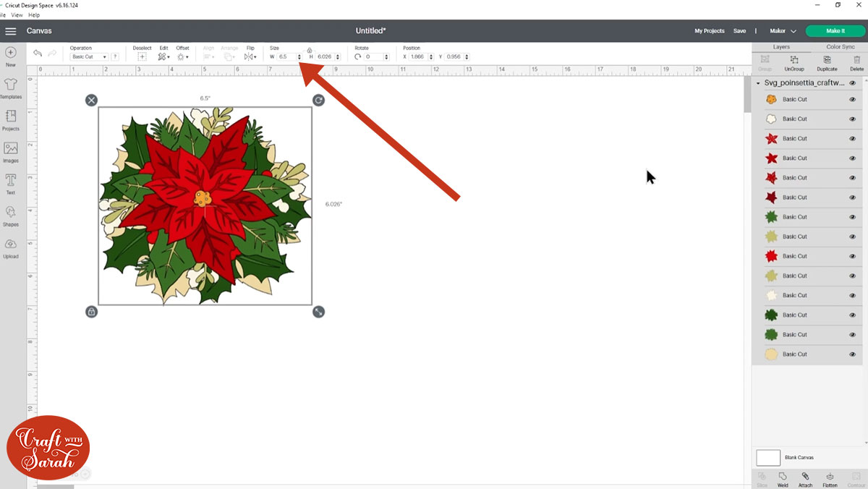
Task: Open the View menu
Action: click(17, 14)
